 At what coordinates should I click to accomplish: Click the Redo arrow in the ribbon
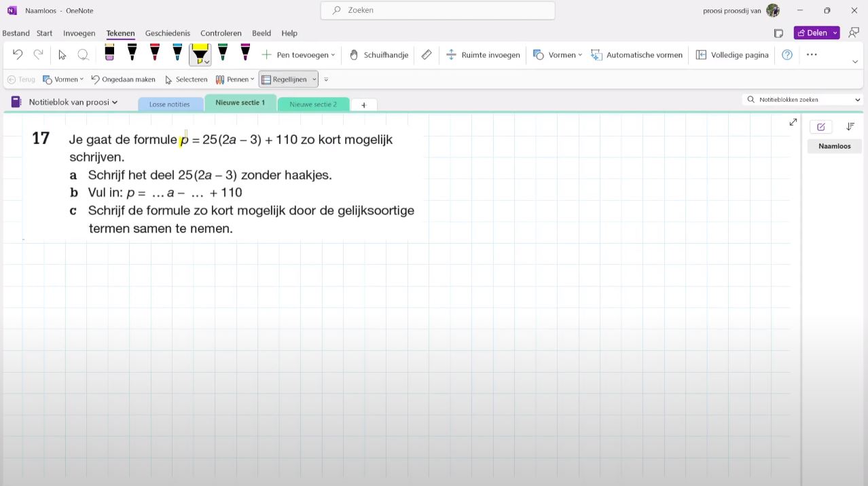38,55
